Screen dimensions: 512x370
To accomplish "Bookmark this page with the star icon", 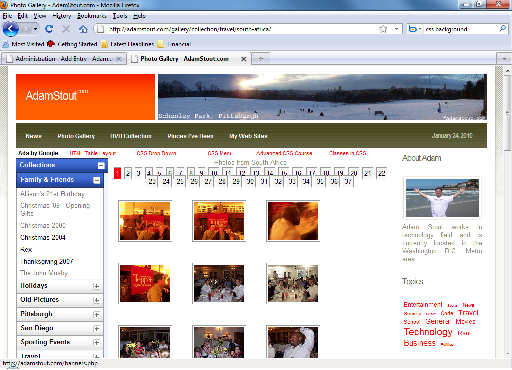I will (383, 29).
